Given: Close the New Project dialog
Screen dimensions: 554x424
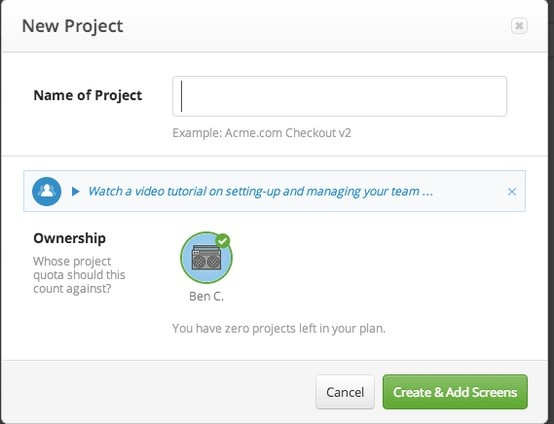Looking at the screenshot, I should (x=519, y=26).
